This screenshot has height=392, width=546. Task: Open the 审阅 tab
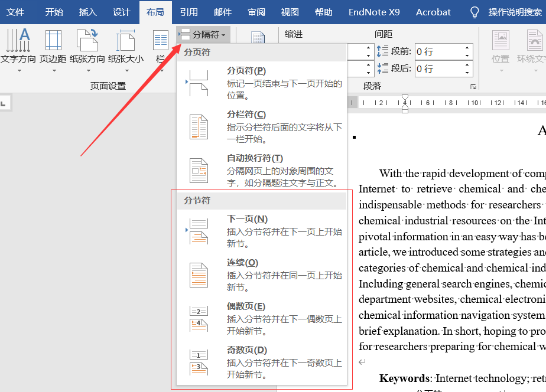click(x=256, y=12)
